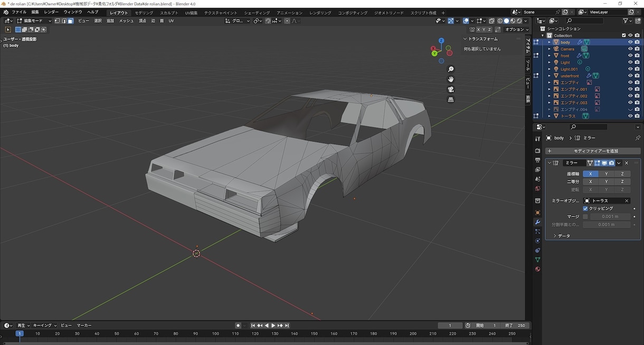Viewport: 644px width, 345px height.
Task: Select face select mode icon
Action: point(70,21)
